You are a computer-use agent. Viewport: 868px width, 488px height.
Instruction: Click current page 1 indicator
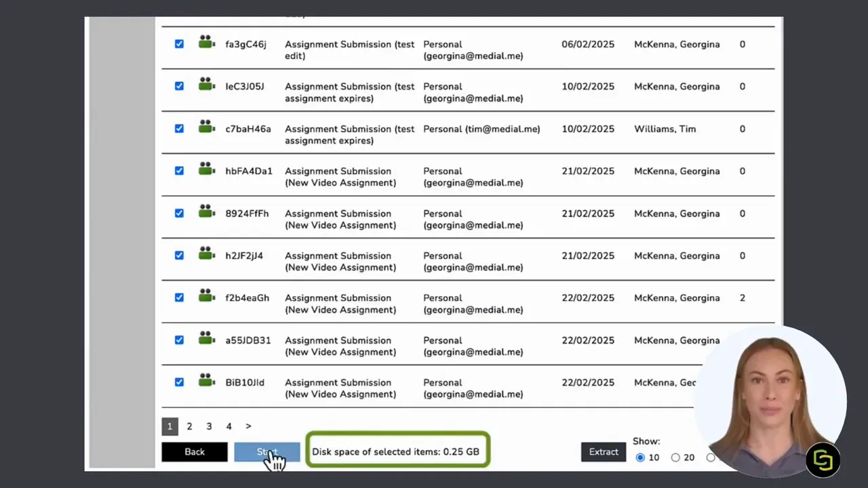point(170,426)
